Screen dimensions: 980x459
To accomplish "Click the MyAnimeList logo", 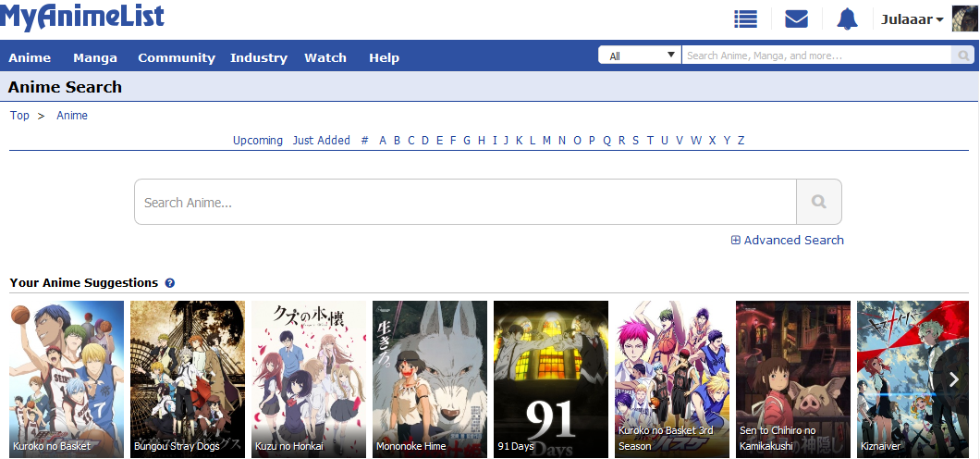I will coord(82,17).
